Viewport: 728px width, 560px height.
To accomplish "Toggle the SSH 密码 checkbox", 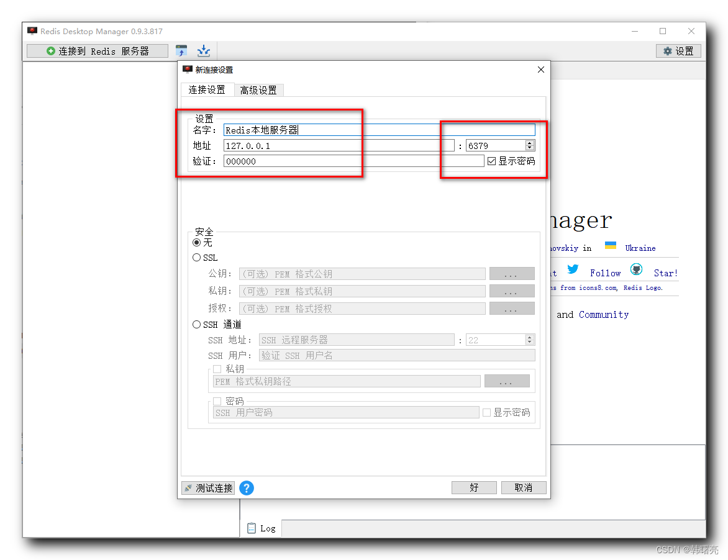I will (x=217, y=401).
